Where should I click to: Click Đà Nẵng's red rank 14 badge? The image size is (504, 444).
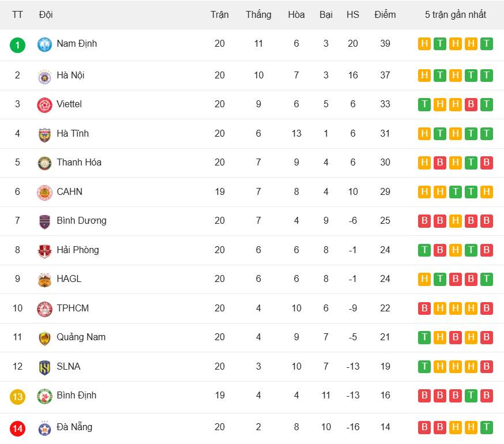[x=18, y=428]
